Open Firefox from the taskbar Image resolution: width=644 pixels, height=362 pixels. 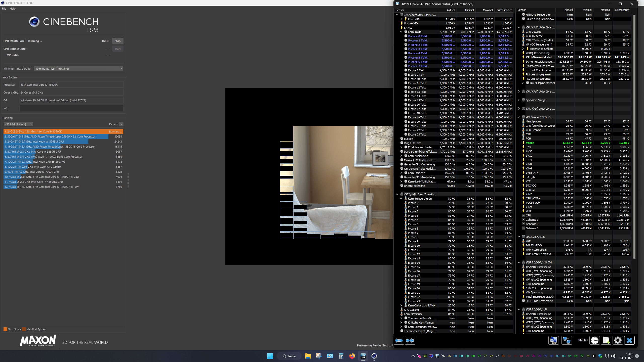tap(352, 356)
